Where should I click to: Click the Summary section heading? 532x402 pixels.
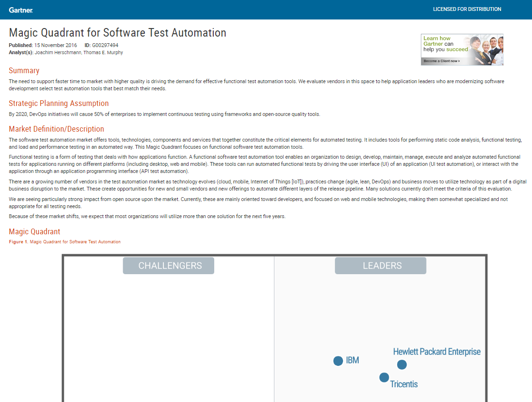(24, 71)
